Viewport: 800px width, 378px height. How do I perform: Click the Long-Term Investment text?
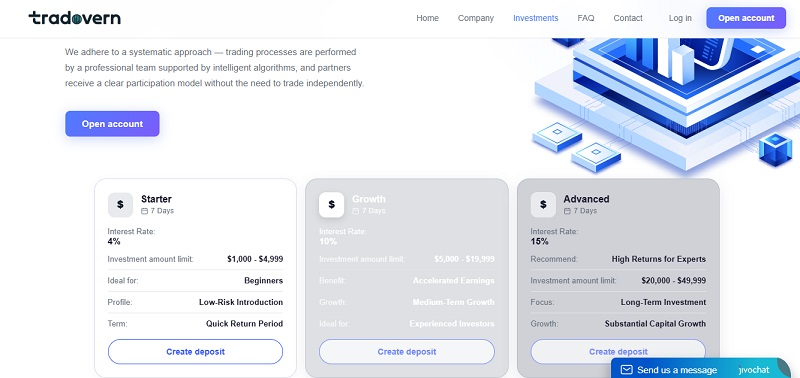coord(663,302)
